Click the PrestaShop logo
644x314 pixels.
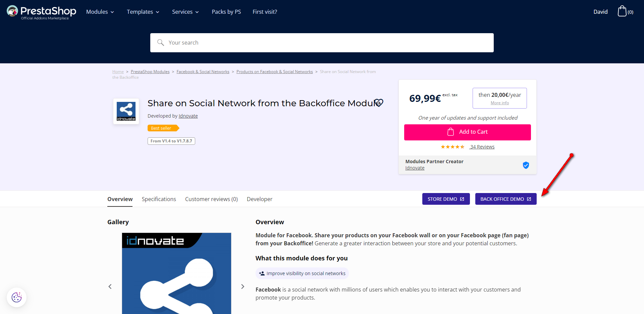pyautogui.click(x=42, y=12)
